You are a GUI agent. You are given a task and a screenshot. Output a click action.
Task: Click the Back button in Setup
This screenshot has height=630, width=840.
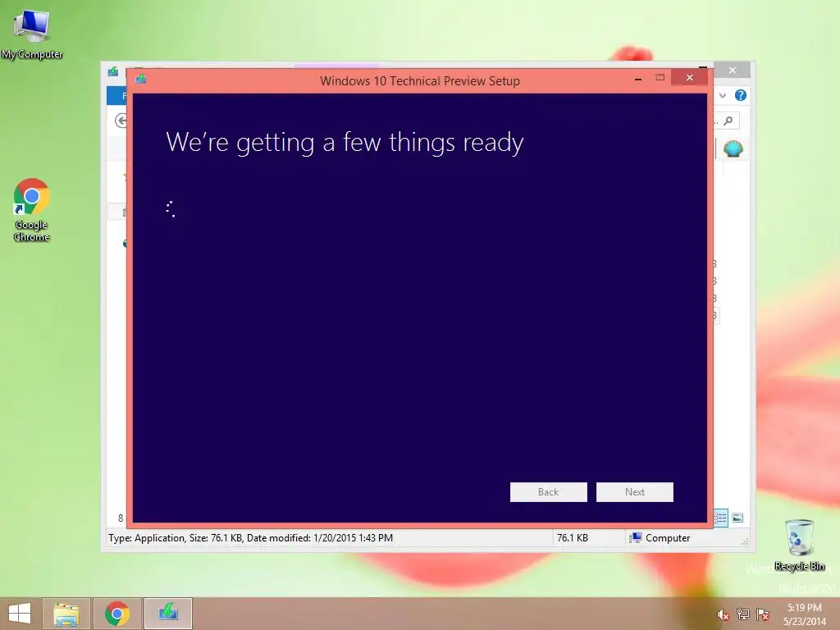549,492
